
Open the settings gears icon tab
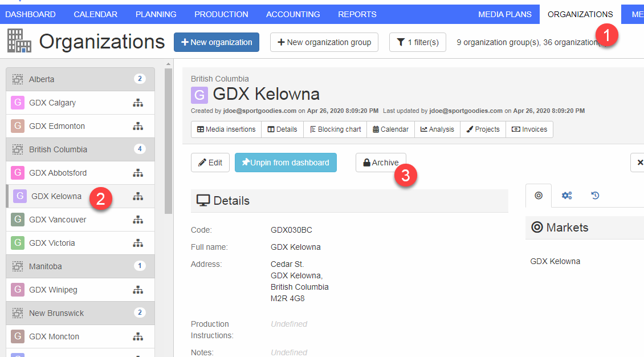click(x=566, y=196)
